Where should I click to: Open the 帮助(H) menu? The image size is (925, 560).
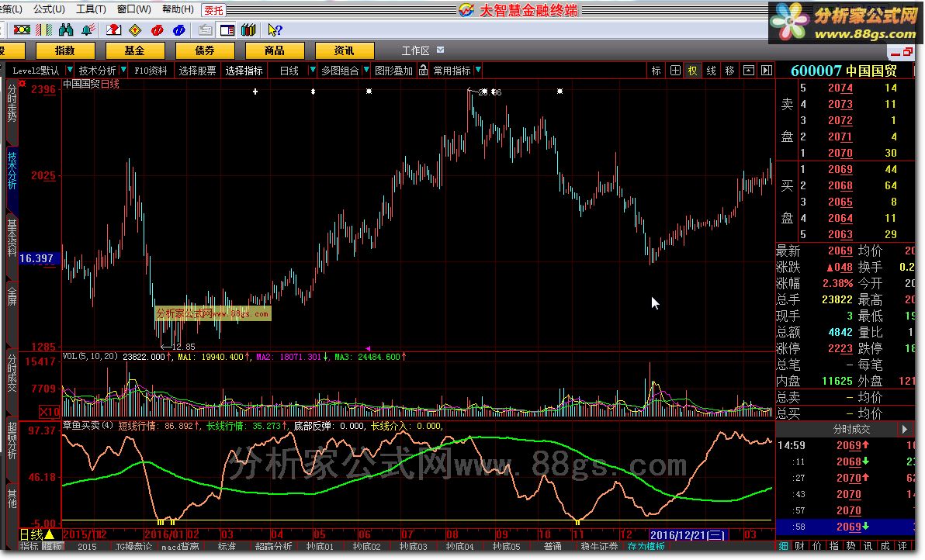pyautogui.click(x=178, y=9)
